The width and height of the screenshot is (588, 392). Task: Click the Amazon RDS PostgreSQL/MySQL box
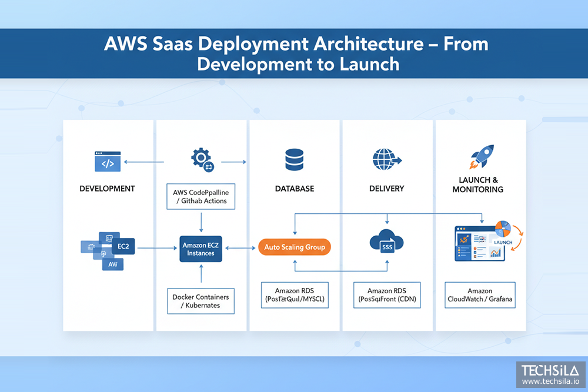click(294, 296)
